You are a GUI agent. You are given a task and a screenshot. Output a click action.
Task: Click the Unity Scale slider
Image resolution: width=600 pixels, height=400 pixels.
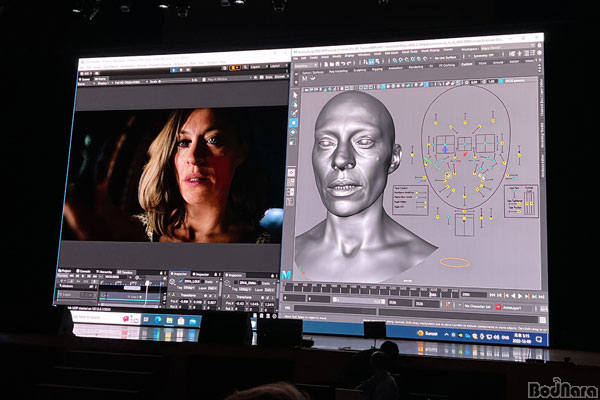tap(175, 81)
